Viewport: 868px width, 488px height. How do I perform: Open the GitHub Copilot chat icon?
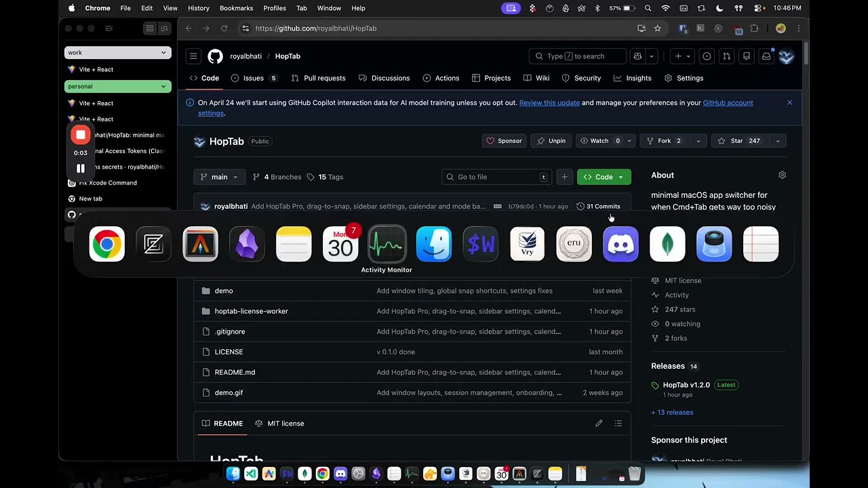tap(637, 56)
